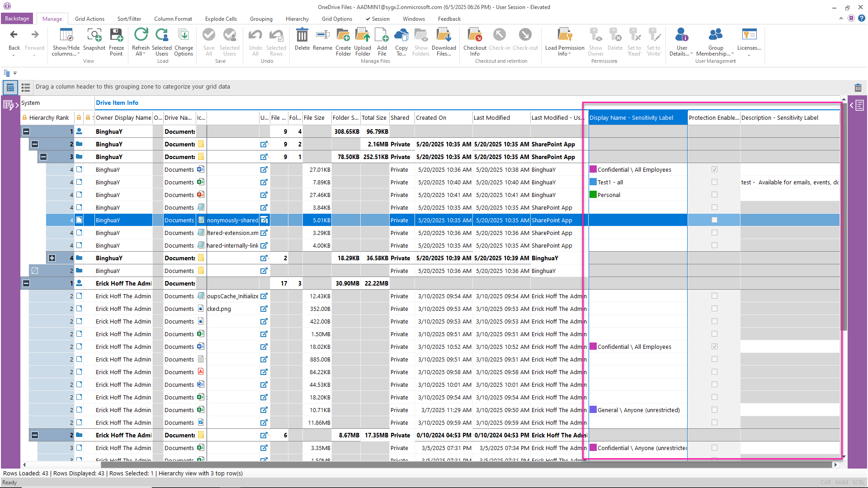This screenshot has height=488, width=868.
Task: Click the vertical scrollbar thumb
Action: 844,216
